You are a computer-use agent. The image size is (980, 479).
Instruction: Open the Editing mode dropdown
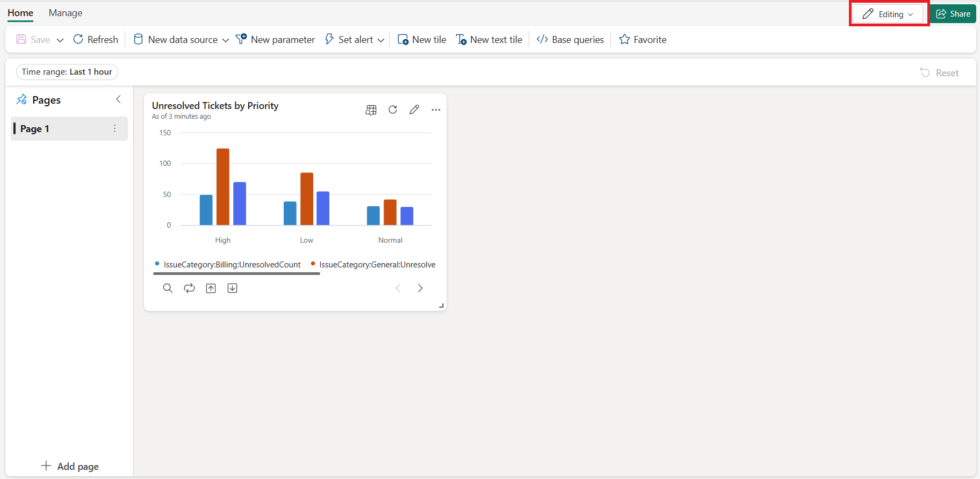[x=888, y=14]
